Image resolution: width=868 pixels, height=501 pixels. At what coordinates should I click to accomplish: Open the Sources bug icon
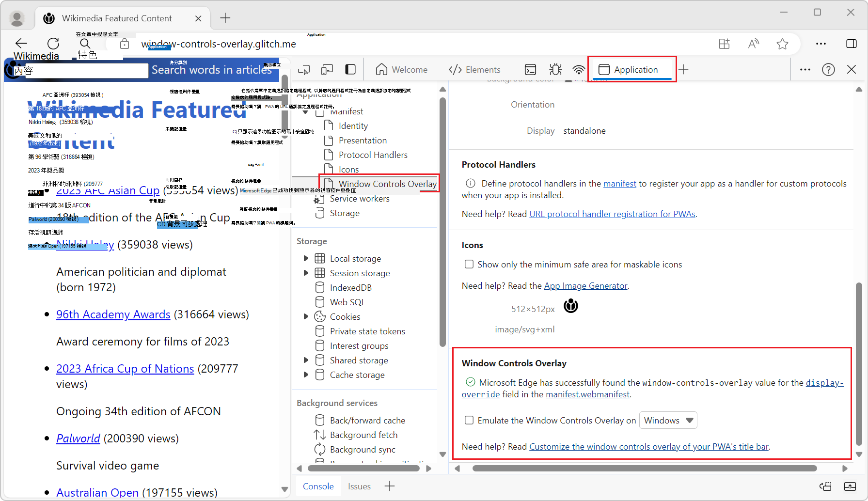555,70
